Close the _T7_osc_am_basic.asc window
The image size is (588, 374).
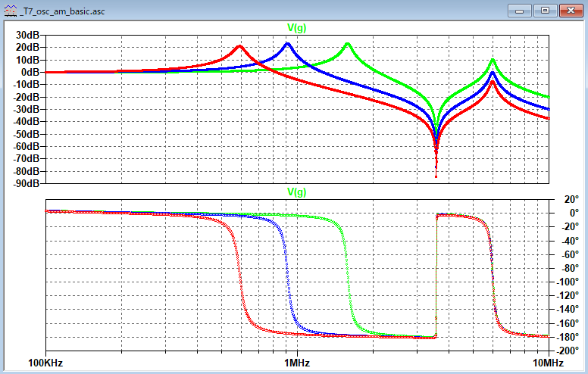tap(571, 11)
